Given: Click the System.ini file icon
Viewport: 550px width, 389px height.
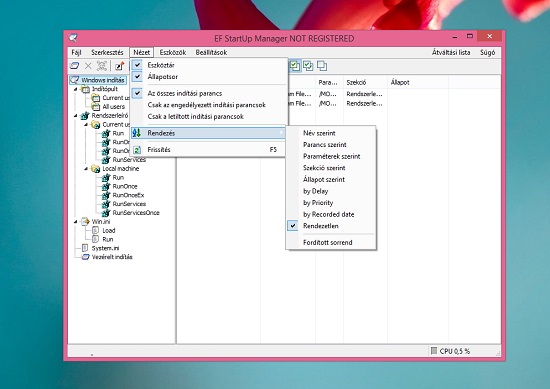Looking at the screenshot, I should click(x=85, y=248).
